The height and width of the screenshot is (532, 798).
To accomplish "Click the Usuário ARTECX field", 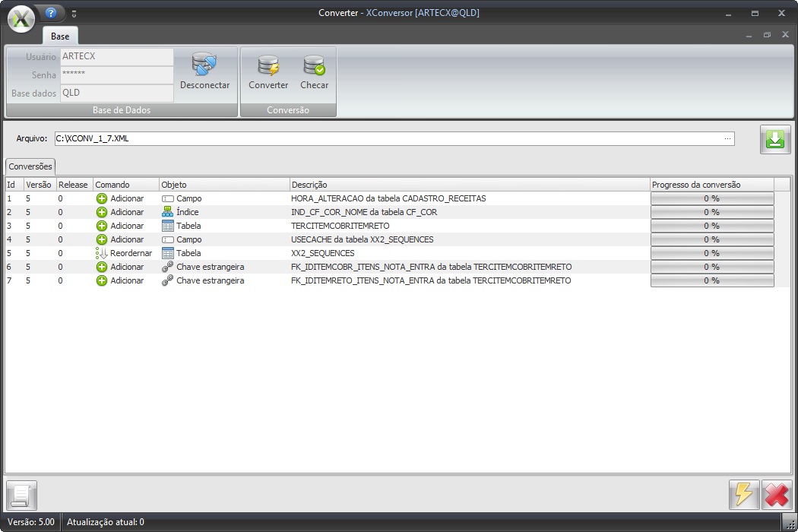I will pos(116,56).
